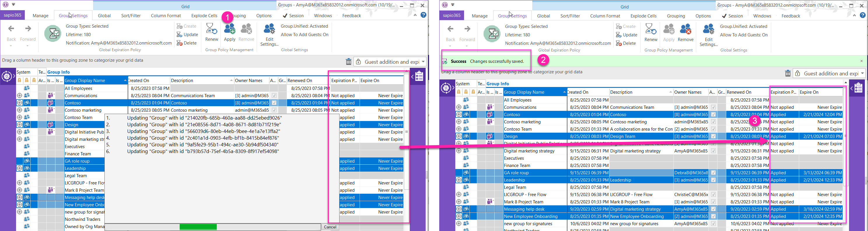Open Edit Settings in the right window
The image size is (868, 231).
(708, 35)
